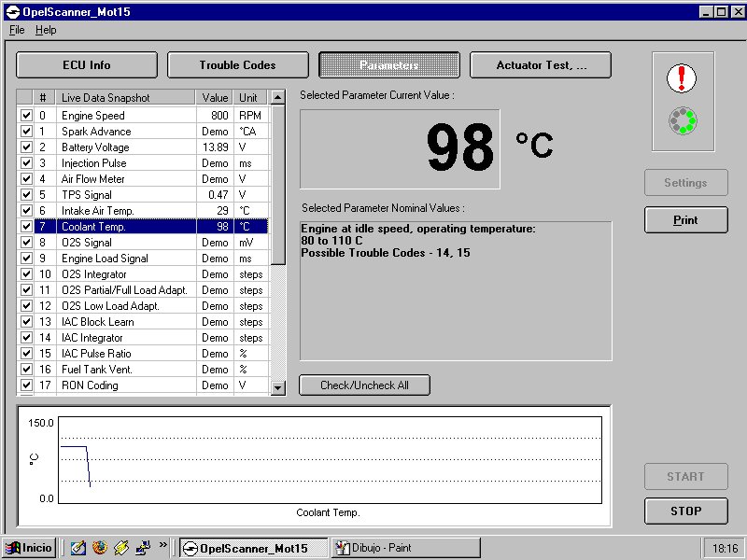Select the IAC Integrator parameter row
The image size is (747, 560).
[x=143, y=338]
